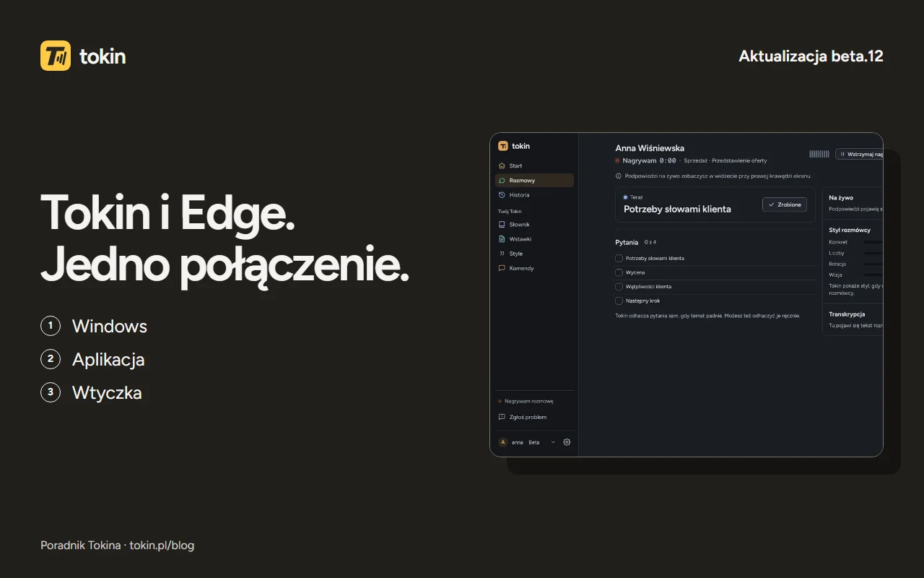Open Słownik under Twój Tokin
Viewport: 924px width, 578px height.
coord(534,225)
